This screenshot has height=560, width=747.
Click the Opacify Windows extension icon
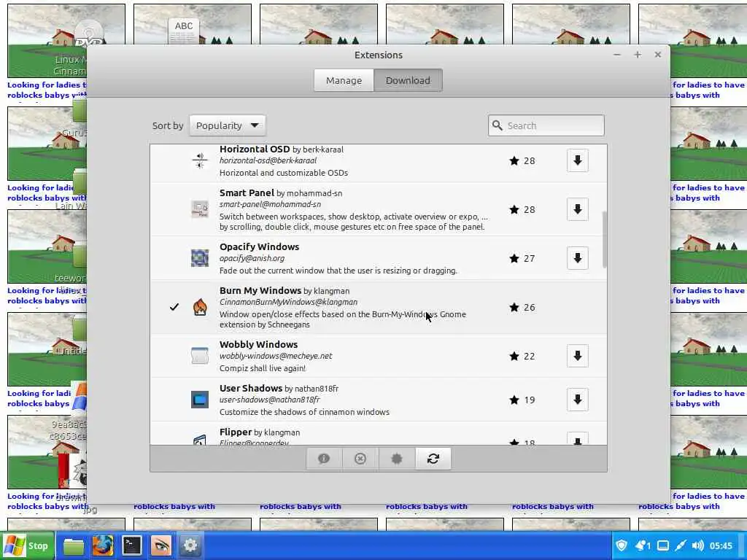click(x=200, y=258)
